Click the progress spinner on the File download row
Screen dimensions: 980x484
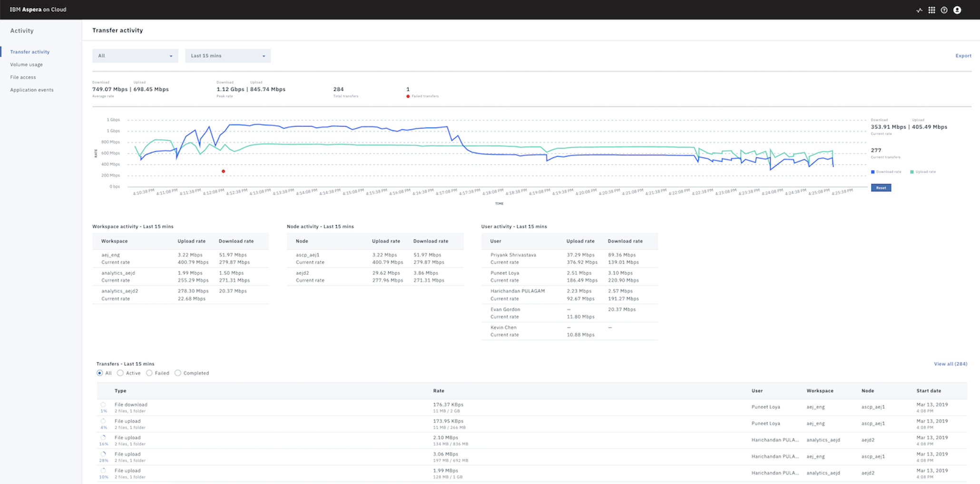click(x=104, y=405)
